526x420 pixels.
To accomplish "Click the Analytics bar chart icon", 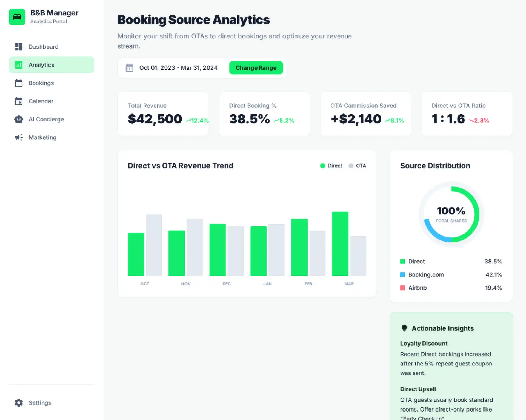I will click(19, 65).
